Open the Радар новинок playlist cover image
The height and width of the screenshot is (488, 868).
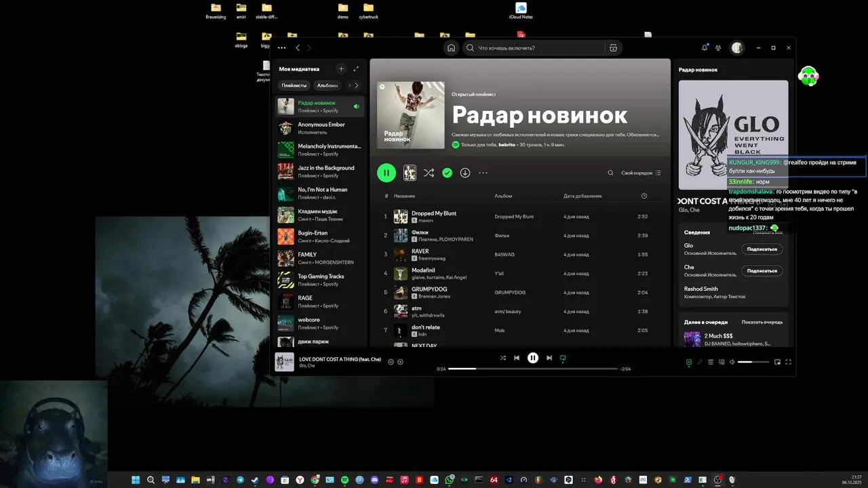(411, 115)
